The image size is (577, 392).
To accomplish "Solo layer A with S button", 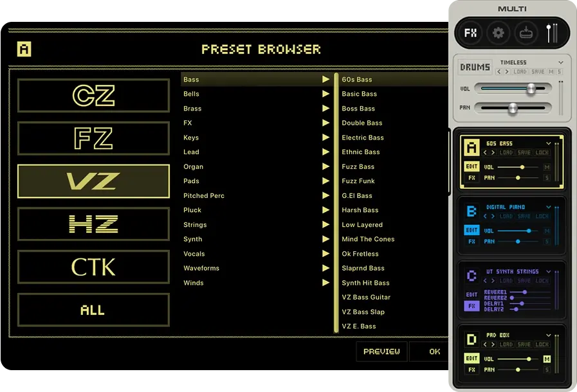I will click(547, 178).
